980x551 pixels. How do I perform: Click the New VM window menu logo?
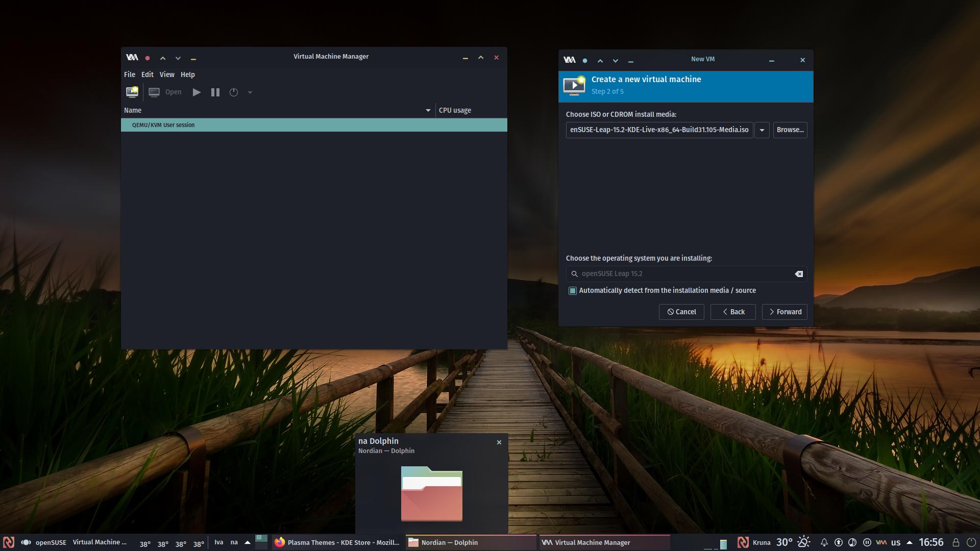570,60
